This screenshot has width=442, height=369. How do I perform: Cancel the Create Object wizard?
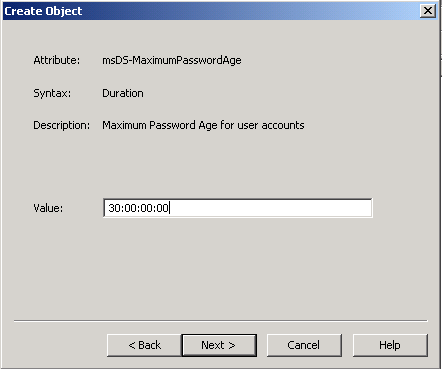pos(304,345)
